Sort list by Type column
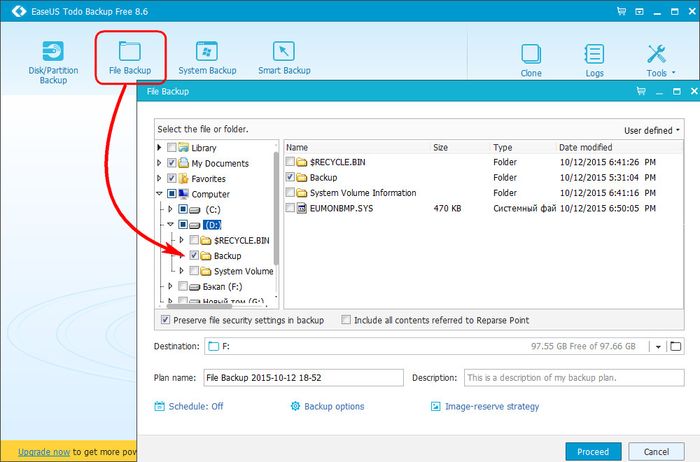Viewport: 700px width, 462px height. 523,147
